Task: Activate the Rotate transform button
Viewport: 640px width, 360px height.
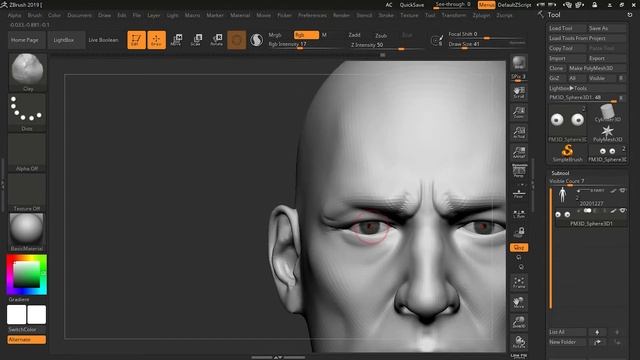Action: tap(216, 40)
